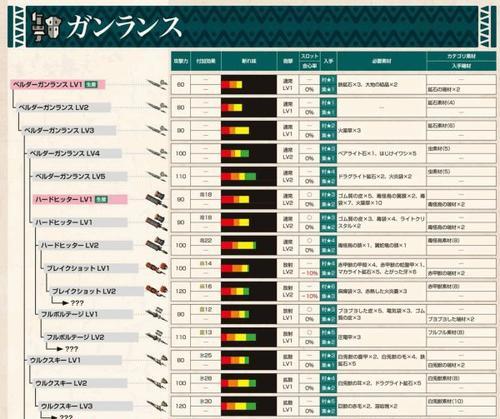Select the ブレイクショット LV2 weapon icon

(x=157, y=291)
